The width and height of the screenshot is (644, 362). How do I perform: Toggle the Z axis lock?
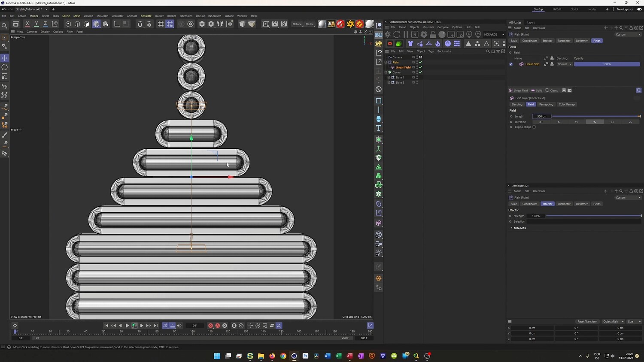45,24
